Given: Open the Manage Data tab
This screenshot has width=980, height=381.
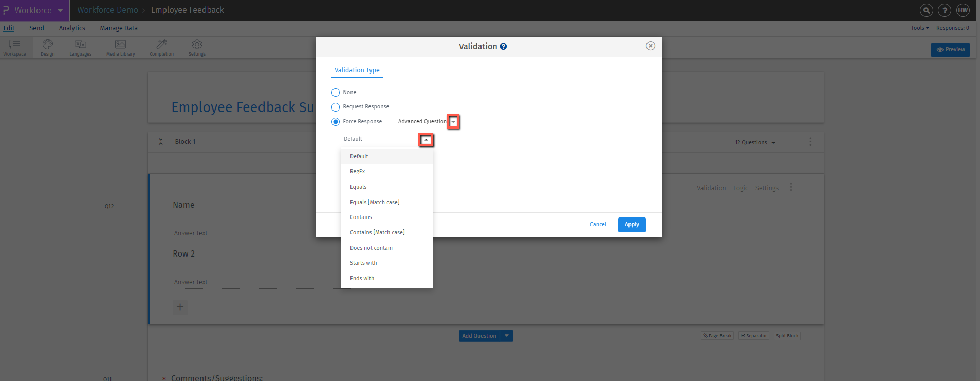Looking at the screenshot, I should pyautogui.click(x=119, y=28).
